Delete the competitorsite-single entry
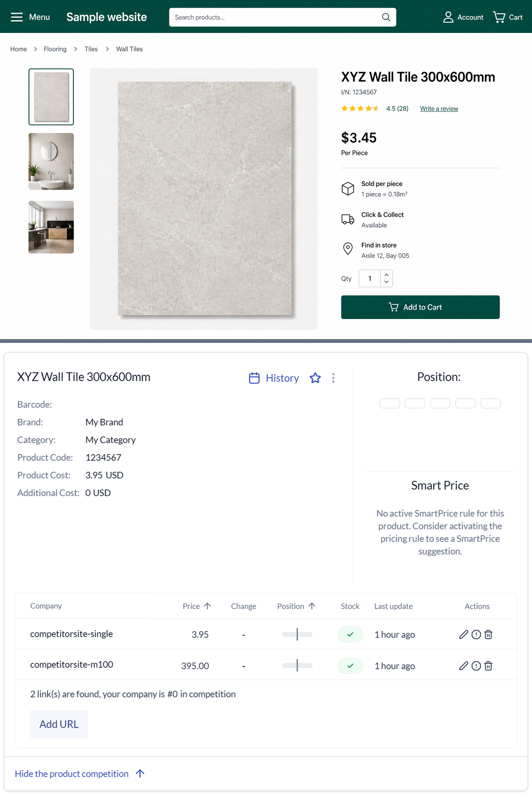 click(488, 634)
